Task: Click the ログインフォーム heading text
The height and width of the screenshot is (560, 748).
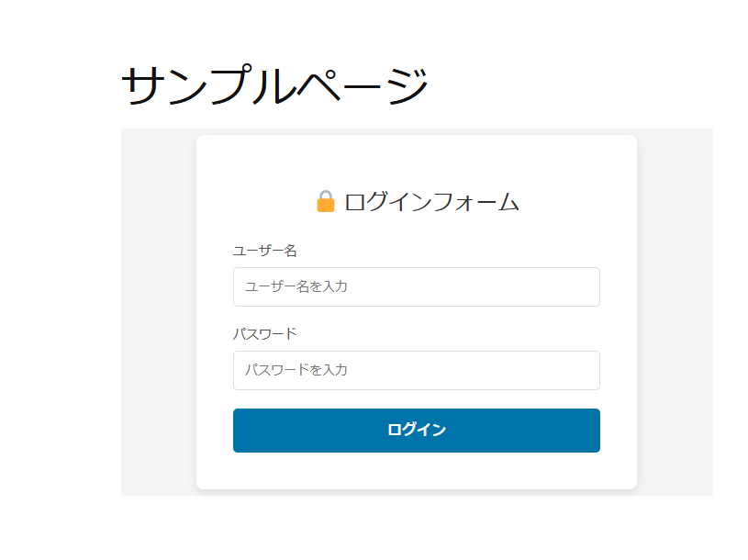Action: pyautogui.click(x=431, y=202)
